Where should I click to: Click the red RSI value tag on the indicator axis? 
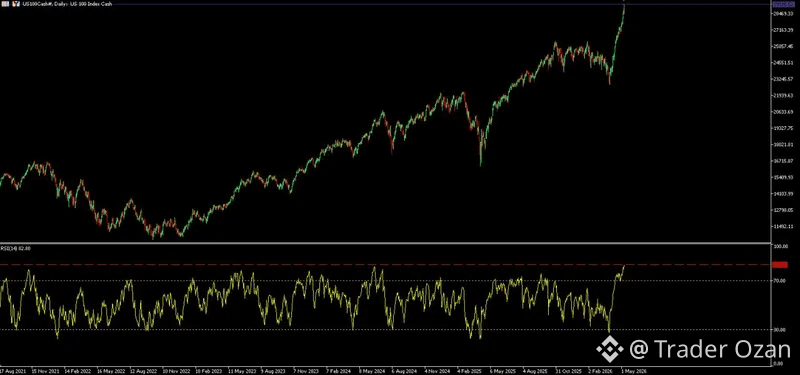(781, 265)
